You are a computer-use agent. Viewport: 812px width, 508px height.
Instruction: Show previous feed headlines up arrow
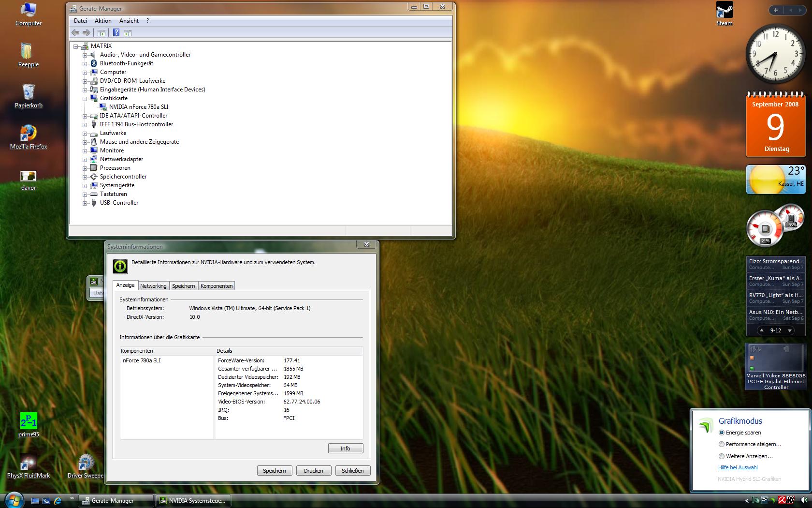(x=762, y=330)
